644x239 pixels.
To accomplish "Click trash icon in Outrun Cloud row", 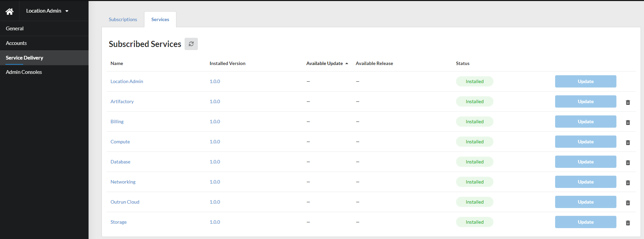I will (628, 203).
